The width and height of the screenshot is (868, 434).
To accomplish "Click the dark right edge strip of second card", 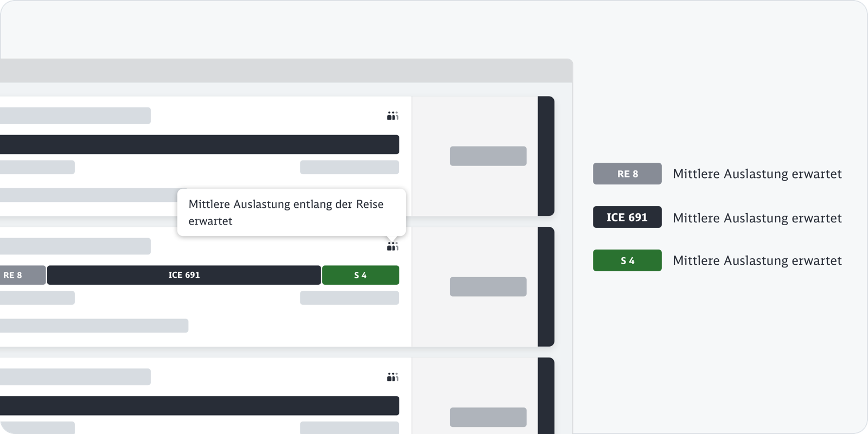I will tap(546, 286).
